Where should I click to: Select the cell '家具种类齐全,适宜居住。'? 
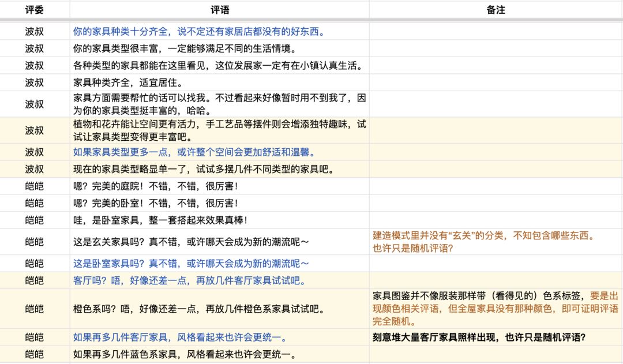[x=220, y=82]
